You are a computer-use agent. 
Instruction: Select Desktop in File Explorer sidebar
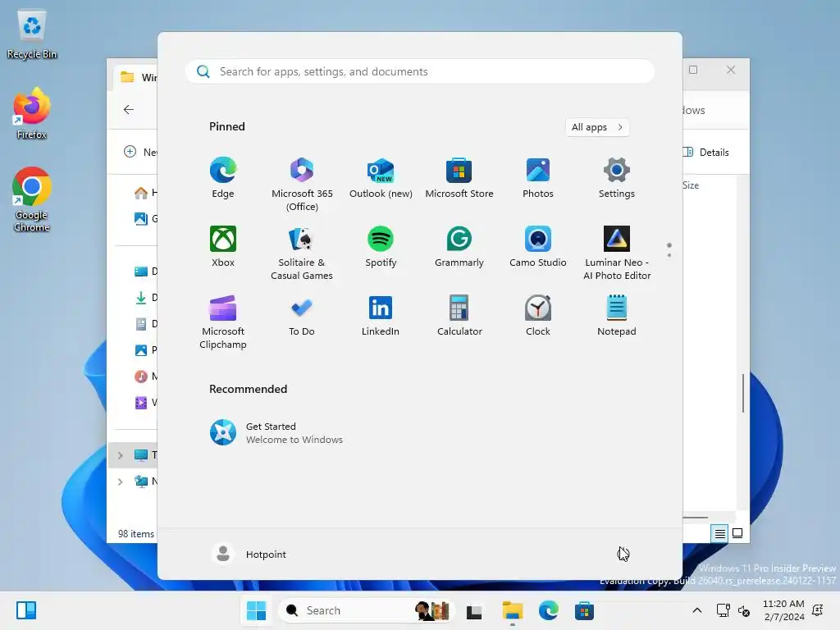[145, 271]
